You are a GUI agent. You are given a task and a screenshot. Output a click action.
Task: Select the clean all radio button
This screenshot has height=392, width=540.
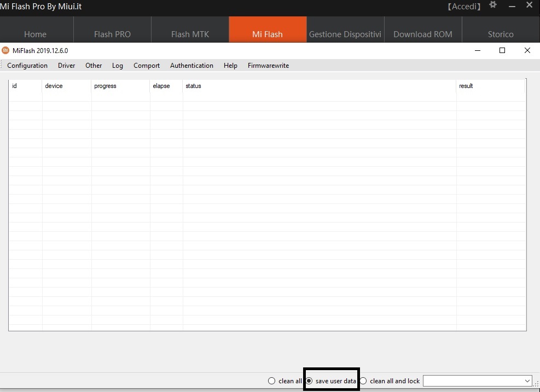coord(271,381)
